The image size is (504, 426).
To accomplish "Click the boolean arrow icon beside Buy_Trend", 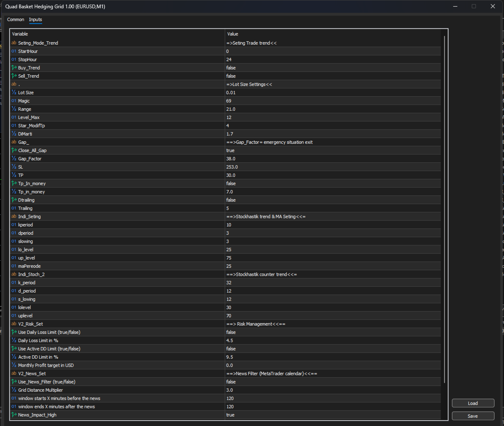I will 14,68.
